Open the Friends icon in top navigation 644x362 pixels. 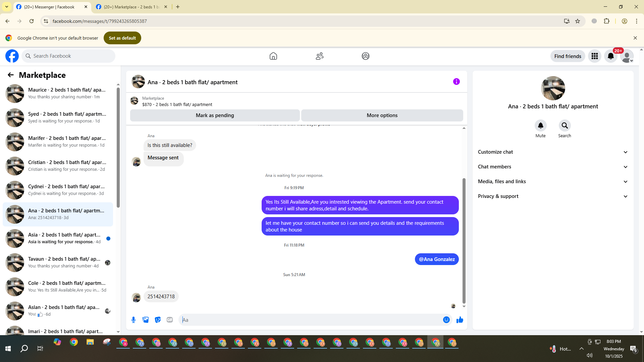click(320, 56)
